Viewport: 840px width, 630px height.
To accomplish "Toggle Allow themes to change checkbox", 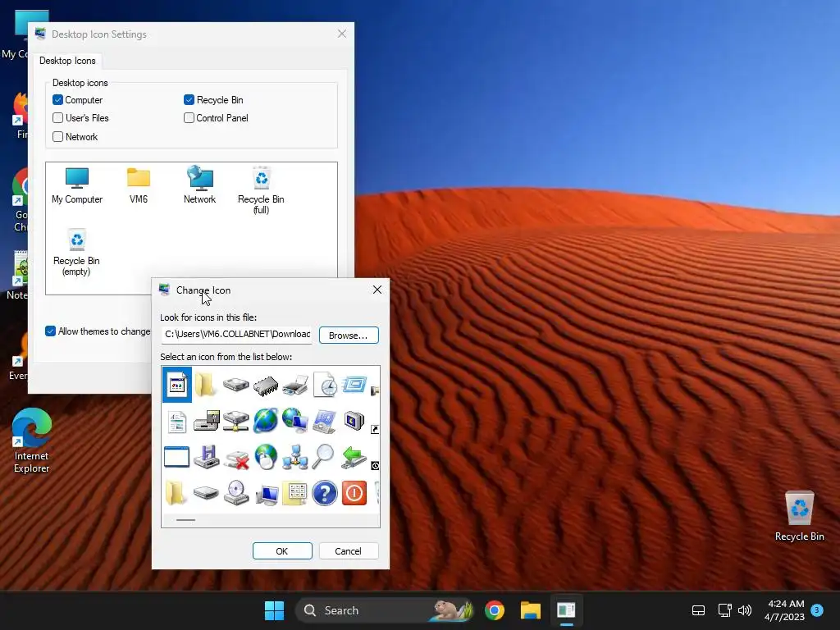I will (50, 331).
